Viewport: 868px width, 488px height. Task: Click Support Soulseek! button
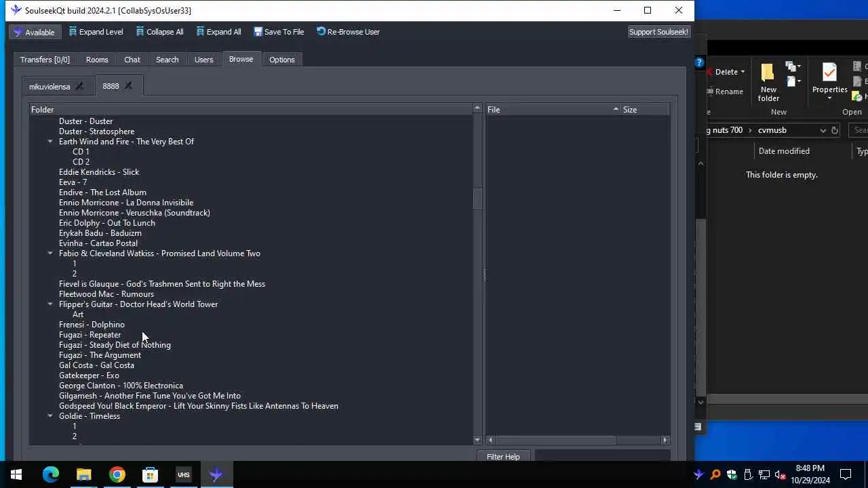pyautogui.click(x=658, y=32)
